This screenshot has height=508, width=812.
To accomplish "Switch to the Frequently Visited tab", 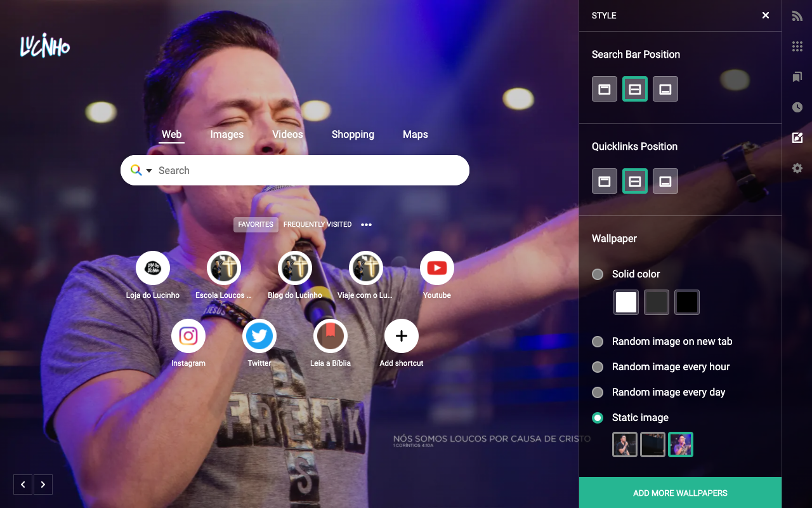I will [317, 225].
